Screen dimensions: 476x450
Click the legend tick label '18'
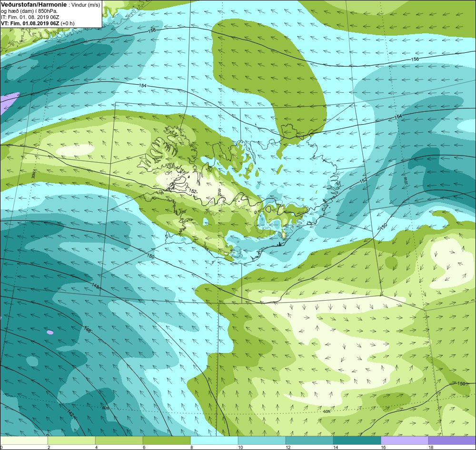(431, 447)
